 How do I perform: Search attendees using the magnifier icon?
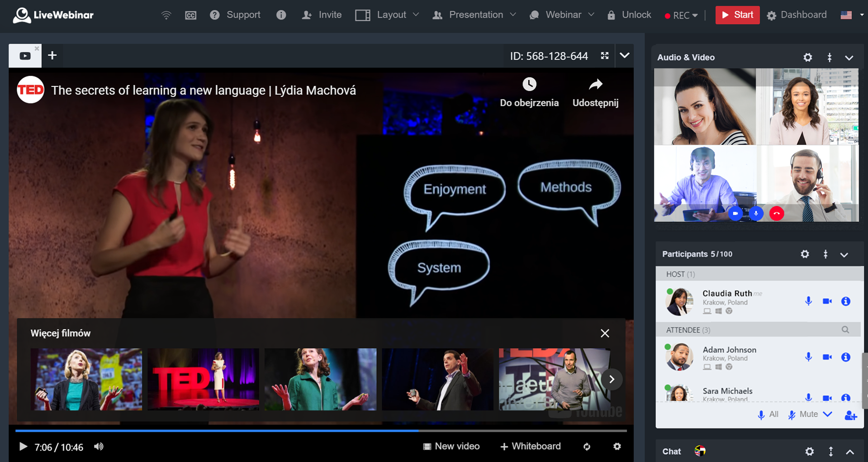845,330
